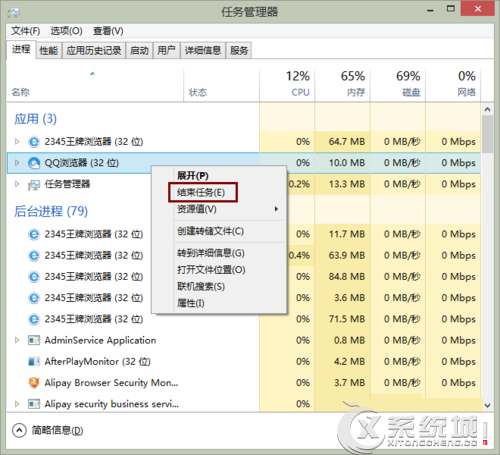This screenshot has height=455, width=500.
Task: Switch to the 详细信息 tab
Action: (203, 51)
